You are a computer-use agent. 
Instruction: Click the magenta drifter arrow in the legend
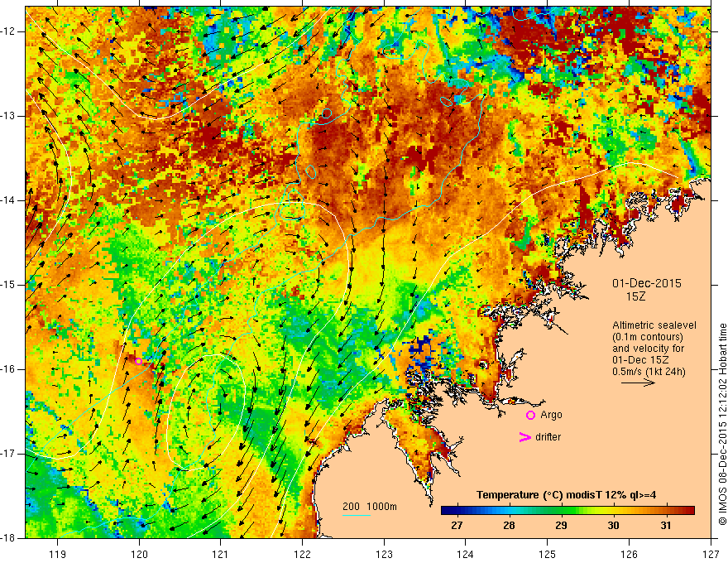click(x=524, y=437)
